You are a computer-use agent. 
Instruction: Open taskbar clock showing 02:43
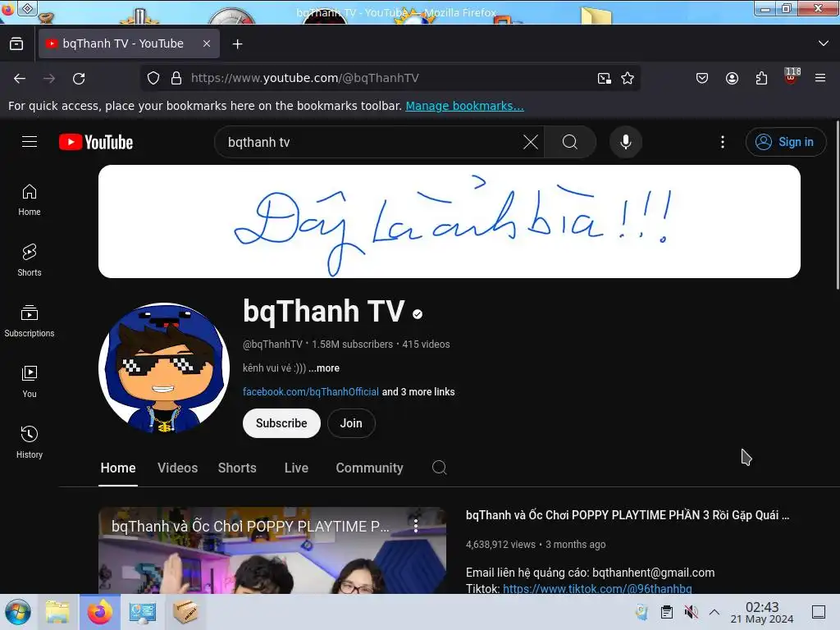pos(762,613)
